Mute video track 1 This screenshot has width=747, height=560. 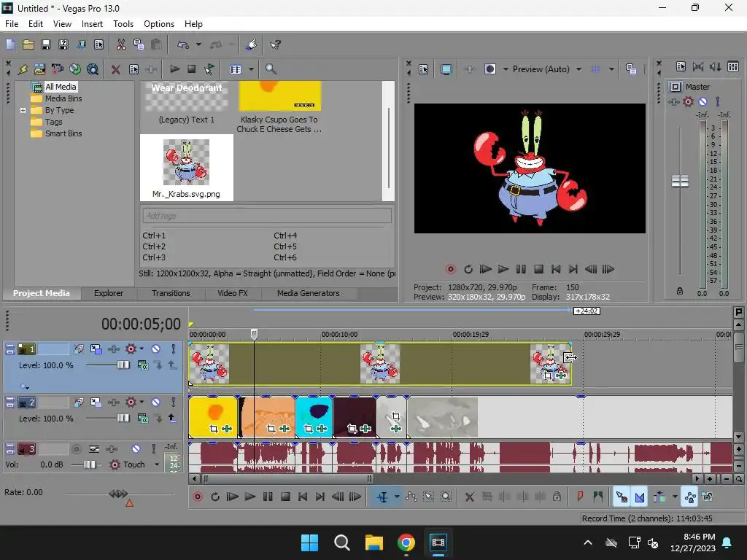(x=156, y=349)
